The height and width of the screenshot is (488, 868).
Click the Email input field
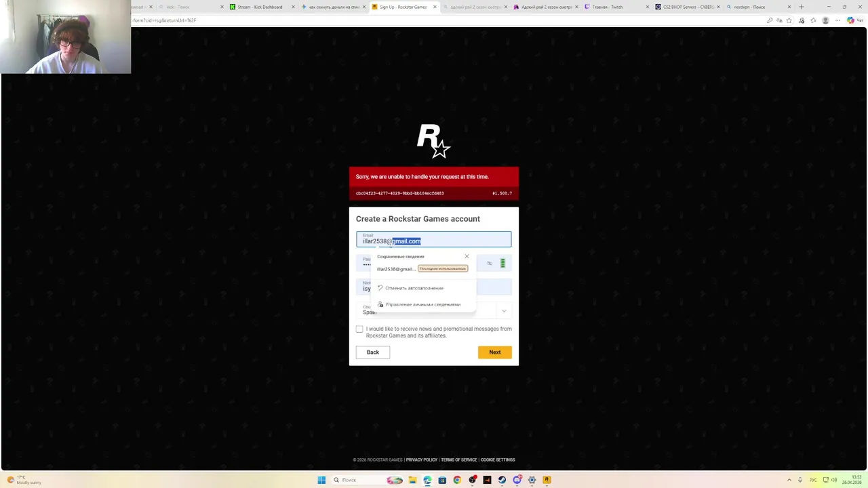[x=434, y=239]
